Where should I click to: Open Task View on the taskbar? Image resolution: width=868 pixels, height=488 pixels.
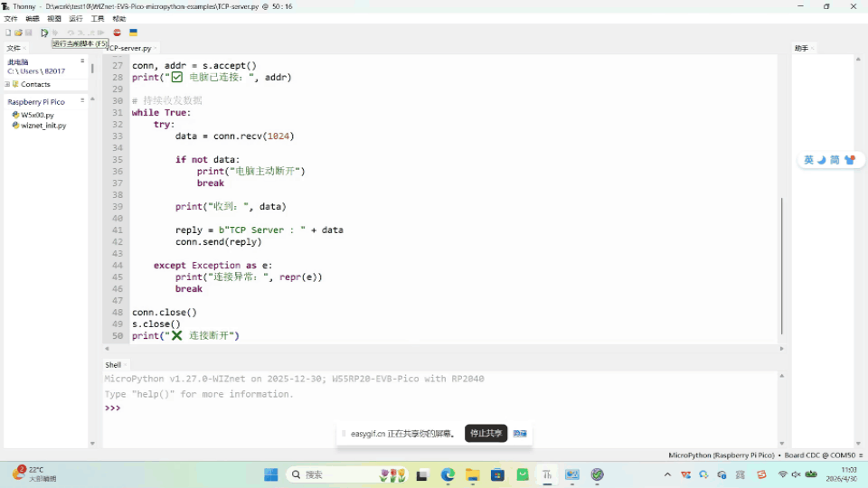[422, 474]
